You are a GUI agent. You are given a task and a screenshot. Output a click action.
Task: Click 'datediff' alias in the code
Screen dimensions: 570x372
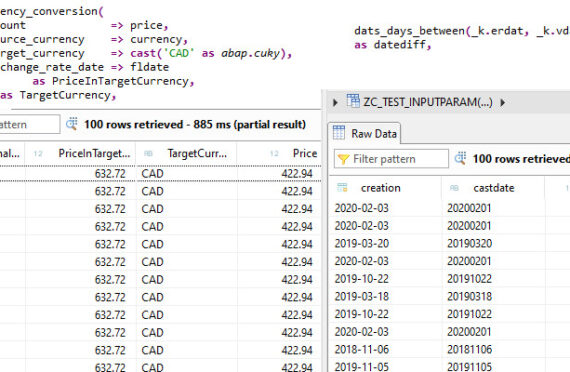[x=400, y=45]
